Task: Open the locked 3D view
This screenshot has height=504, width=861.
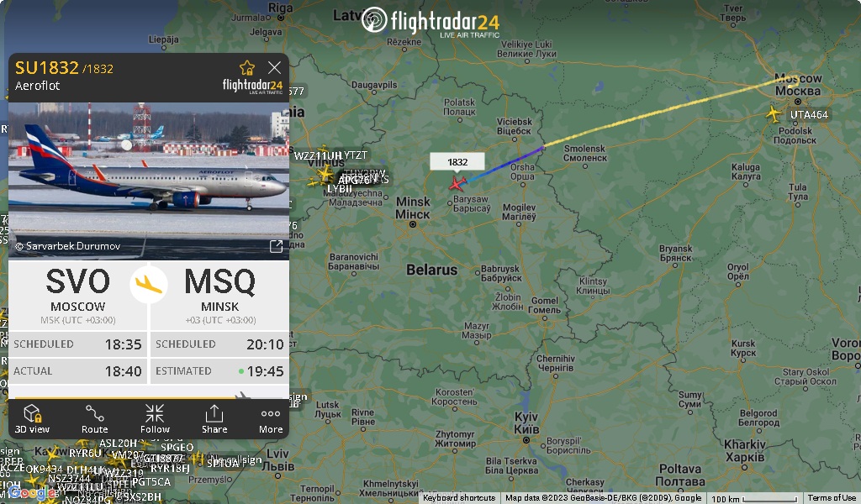Action: pos(32,419)
